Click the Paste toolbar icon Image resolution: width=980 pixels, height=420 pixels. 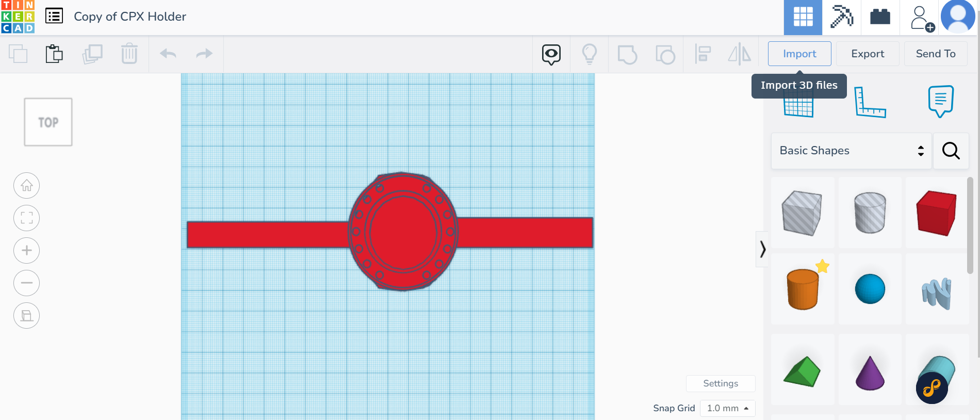tap(54, 54)
